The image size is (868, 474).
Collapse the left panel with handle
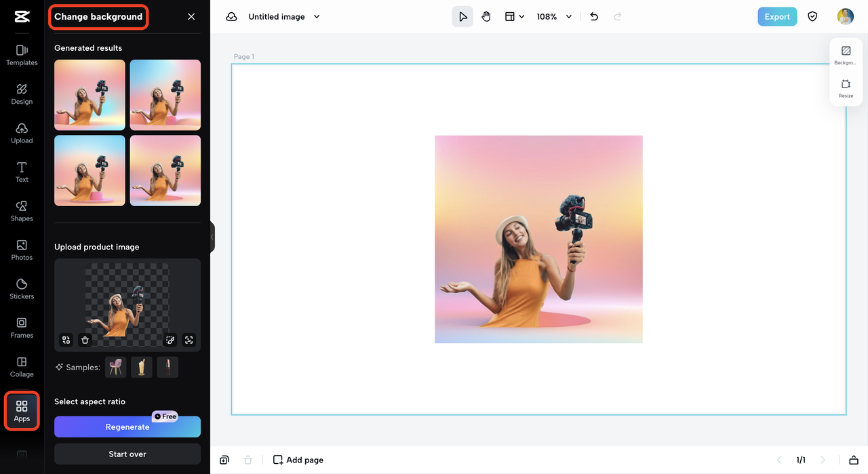pos(212,237)
